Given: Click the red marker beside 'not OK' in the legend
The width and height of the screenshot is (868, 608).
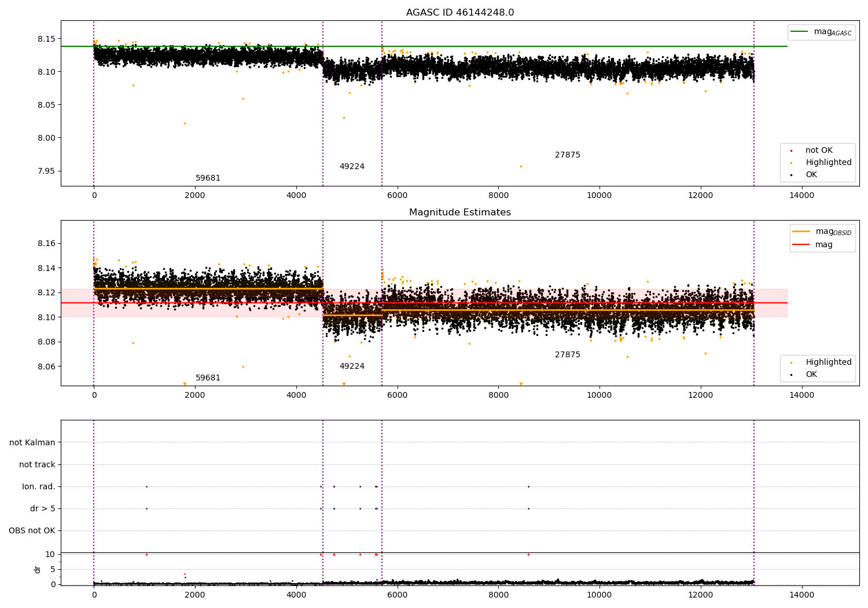Looking at the screenshot, I should point(791,151).
